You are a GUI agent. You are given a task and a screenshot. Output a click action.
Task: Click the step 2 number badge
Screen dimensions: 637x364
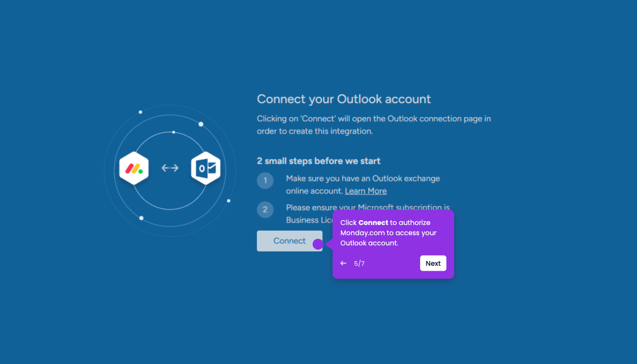265,210
